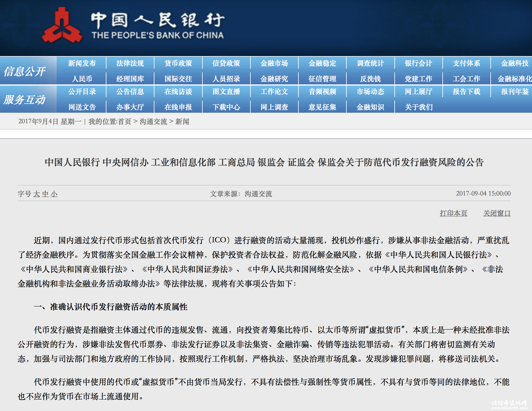The width and height of the screenshot is (532, 411).
Task: Open 金融稳定 navigation link
Action: point(322,63)
